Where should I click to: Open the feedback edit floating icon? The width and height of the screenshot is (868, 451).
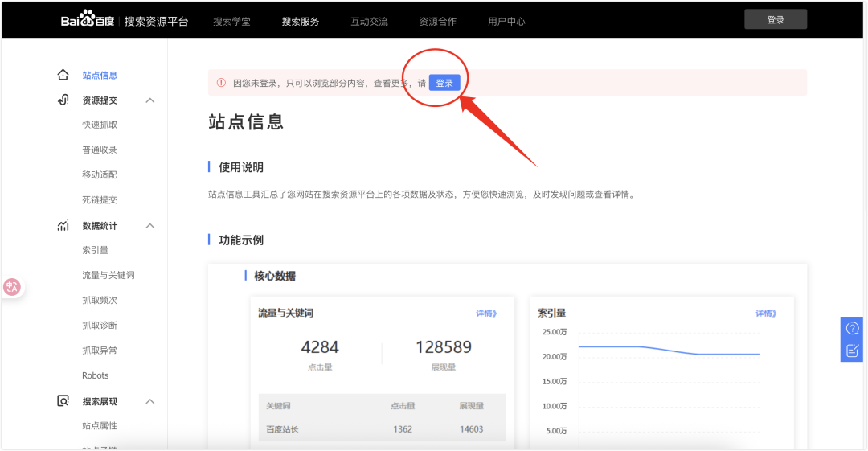(853, 351)
